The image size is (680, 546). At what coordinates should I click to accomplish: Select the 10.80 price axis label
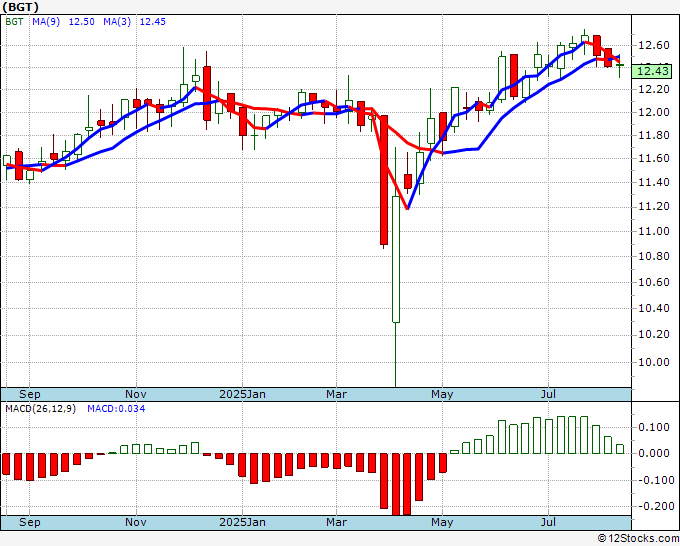click(654, 256)
